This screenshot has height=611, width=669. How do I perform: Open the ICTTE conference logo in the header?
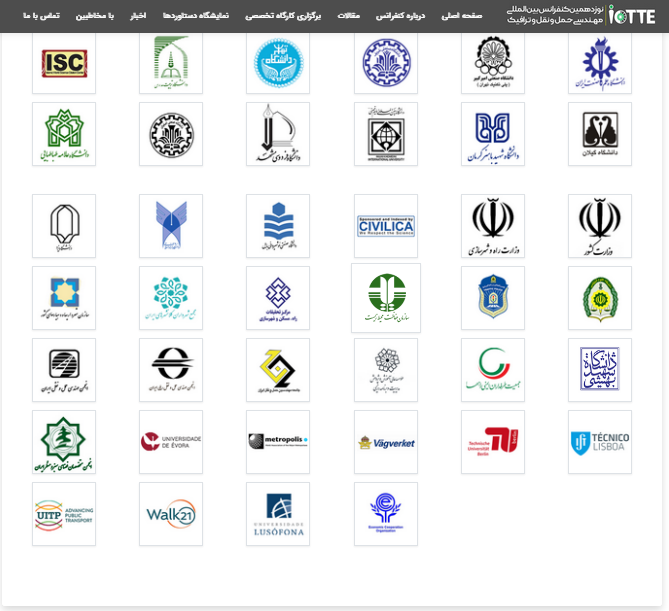point(581,15)
